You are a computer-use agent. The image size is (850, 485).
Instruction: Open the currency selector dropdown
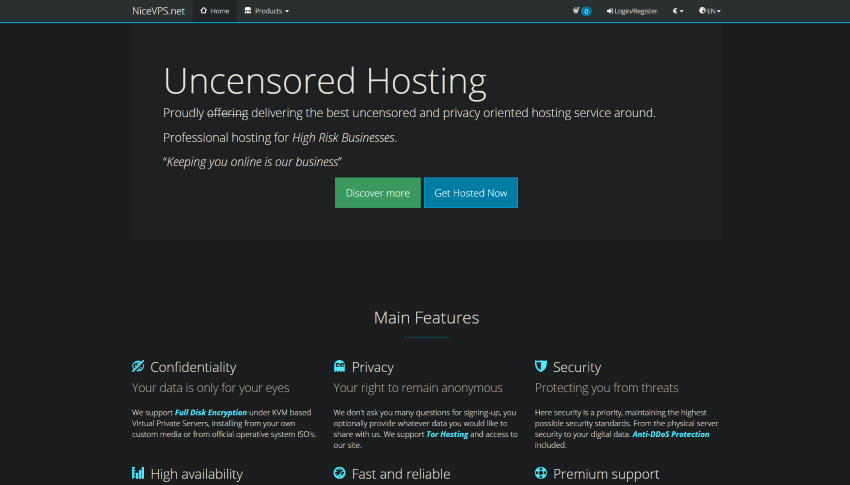pos(678,11)
